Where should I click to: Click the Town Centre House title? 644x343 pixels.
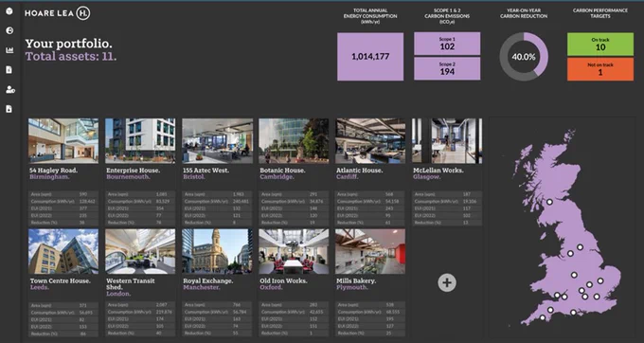click(x=61, y=281)
